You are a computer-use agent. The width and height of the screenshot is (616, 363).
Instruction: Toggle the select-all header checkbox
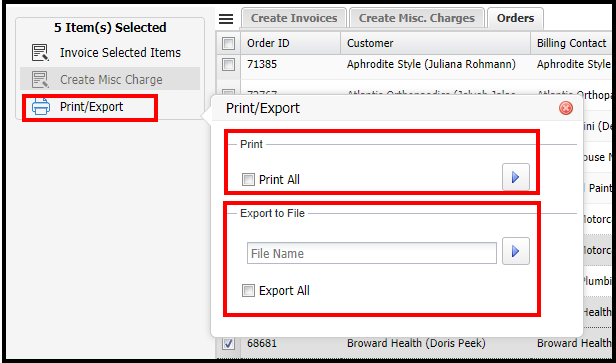pyautogui.click(x=228, y=43)
